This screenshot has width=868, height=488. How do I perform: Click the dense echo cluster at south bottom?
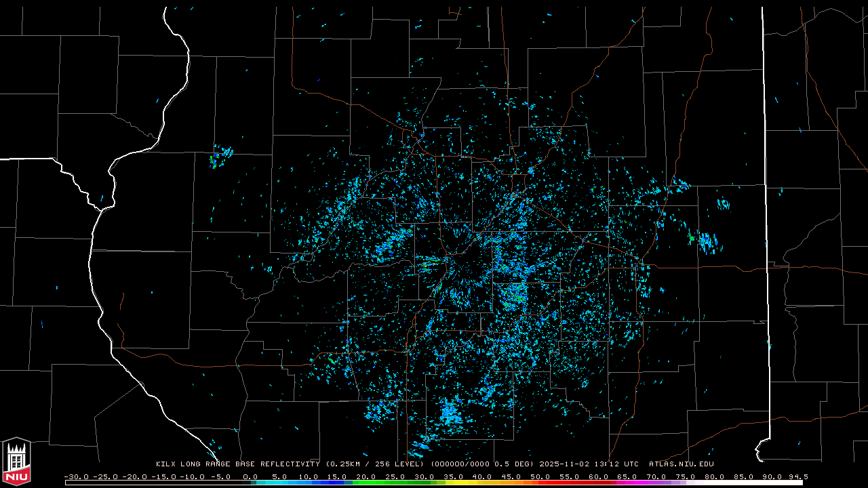[x=450, y=411]
